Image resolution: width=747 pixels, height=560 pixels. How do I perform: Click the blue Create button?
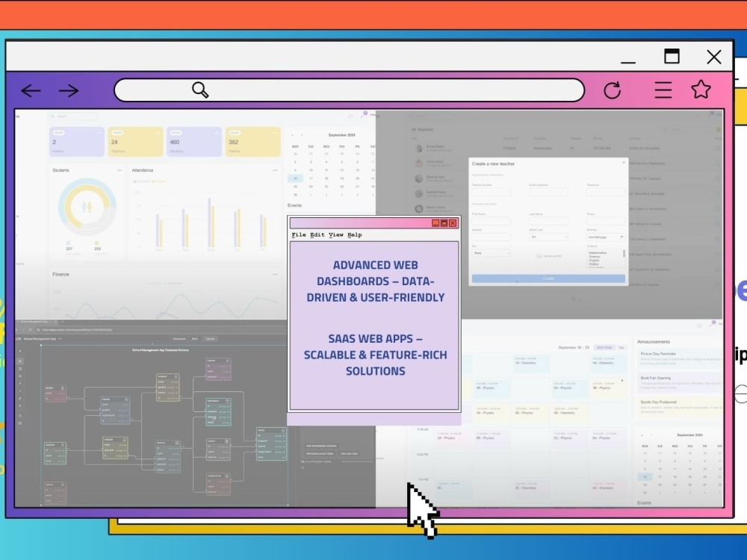548,279
